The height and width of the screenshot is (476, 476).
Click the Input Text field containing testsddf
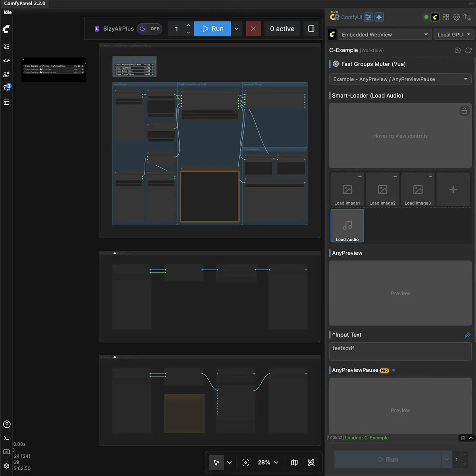point(400,351)
